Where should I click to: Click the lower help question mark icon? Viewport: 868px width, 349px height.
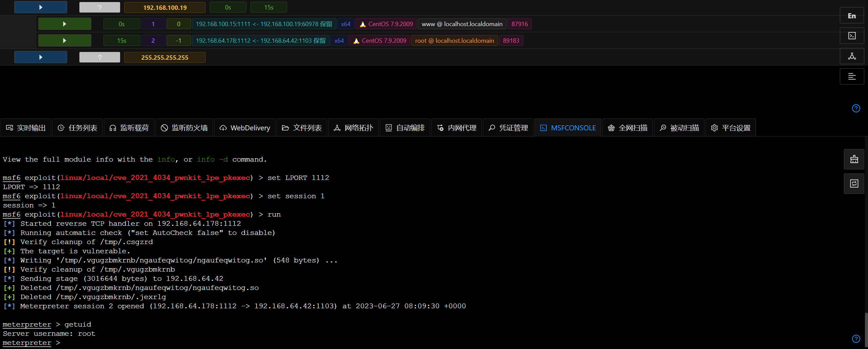[856, 338]
